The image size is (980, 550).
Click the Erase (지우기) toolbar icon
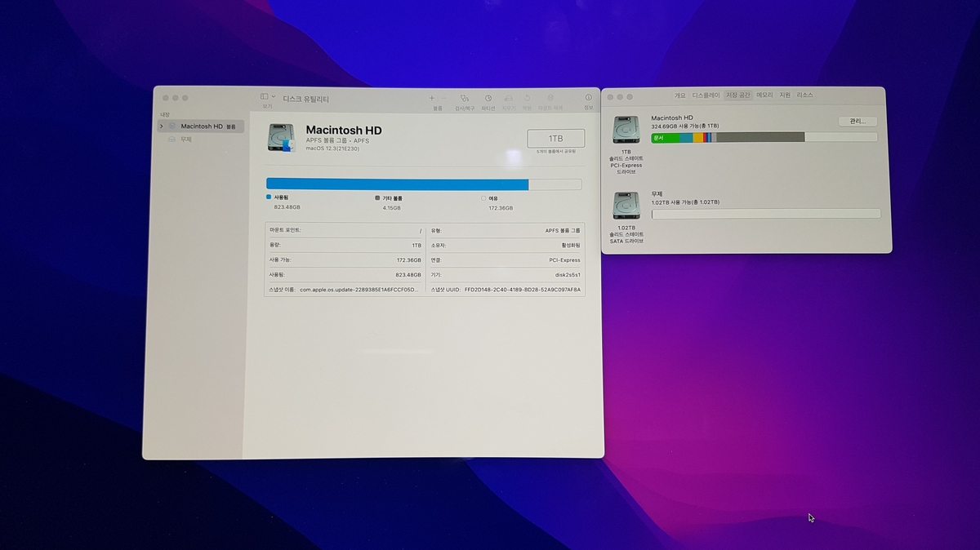click(x=509, y=98)
